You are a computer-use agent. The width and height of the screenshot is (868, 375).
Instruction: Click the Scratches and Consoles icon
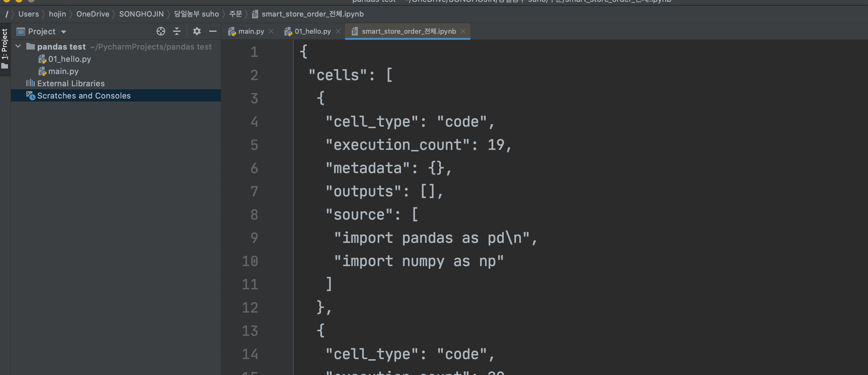(31, 96)
